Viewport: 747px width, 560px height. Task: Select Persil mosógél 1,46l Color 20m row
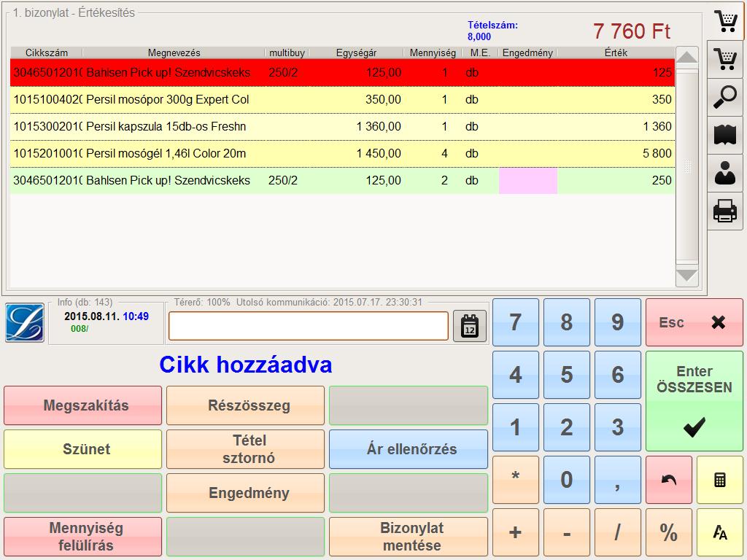[x=343, y=153]
